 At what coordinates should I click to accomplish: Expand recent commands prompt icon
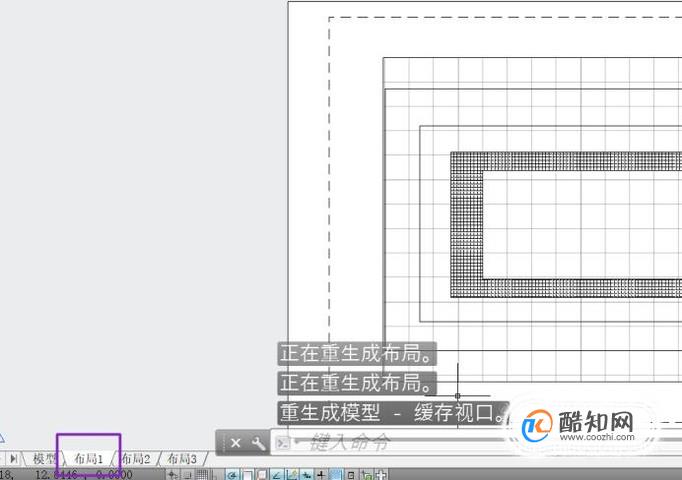pos(283,443)
